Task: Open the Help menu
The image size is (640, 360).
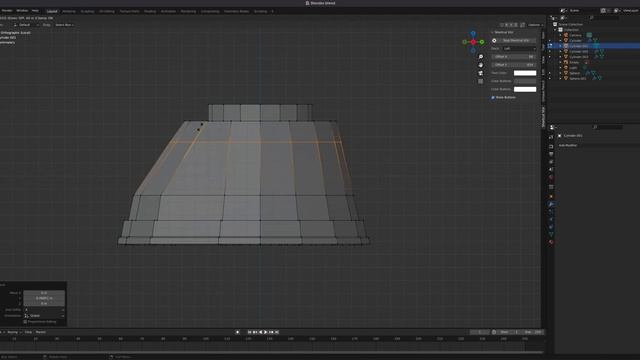Action: pos(35,11)
